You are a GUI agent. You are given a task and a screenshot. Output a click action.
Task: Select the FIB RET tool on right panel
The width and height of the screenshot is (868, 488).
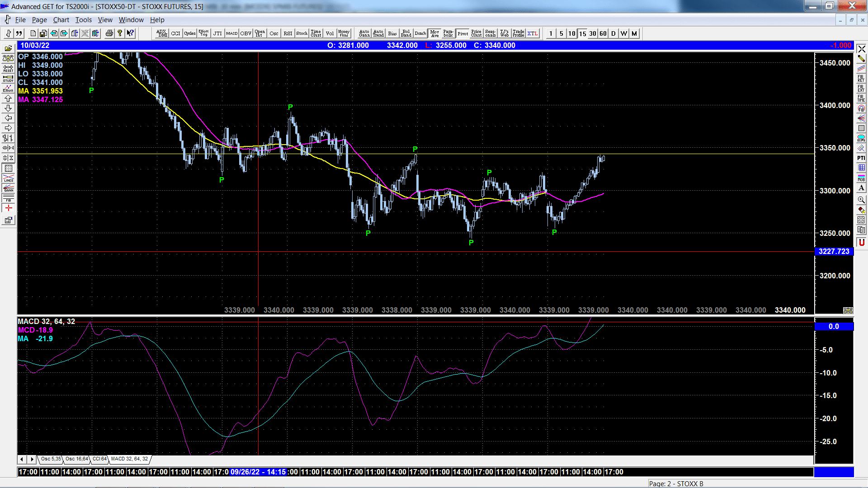coord(861,78)
